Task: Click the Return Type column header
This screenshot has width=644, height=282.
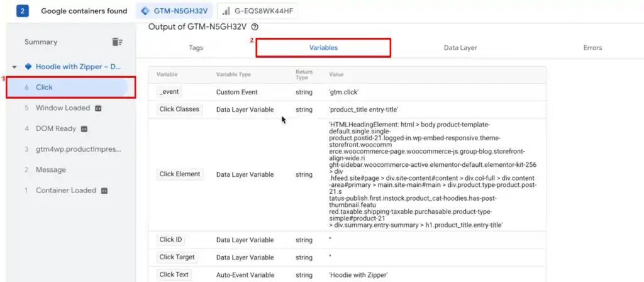Action: pos(304,74)
